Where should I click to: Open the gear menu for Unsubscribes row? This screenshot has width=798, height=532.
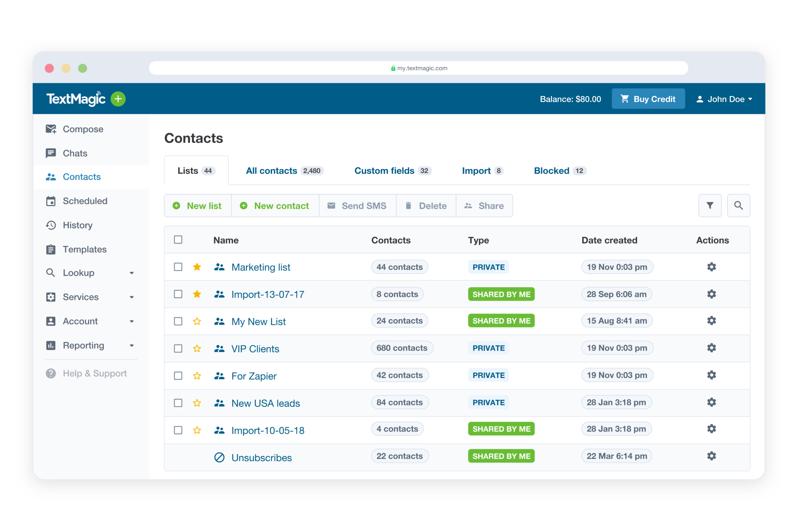click(711, 456)
